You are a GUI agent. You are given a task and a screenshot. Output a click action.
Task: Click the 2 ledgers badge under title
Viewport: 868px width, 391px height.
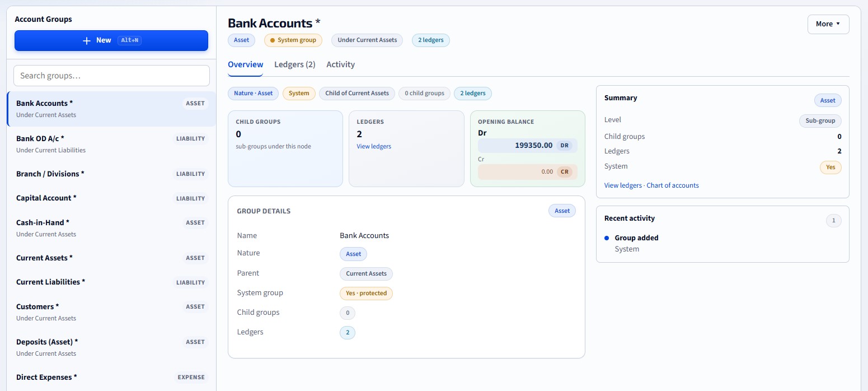click(431, 40)
